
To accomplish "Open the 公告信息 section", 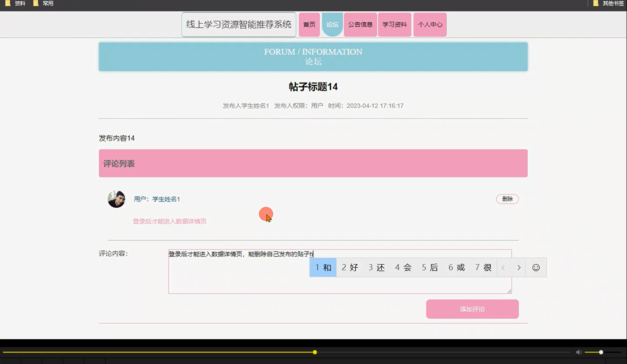I will click(x=360, y=24).
